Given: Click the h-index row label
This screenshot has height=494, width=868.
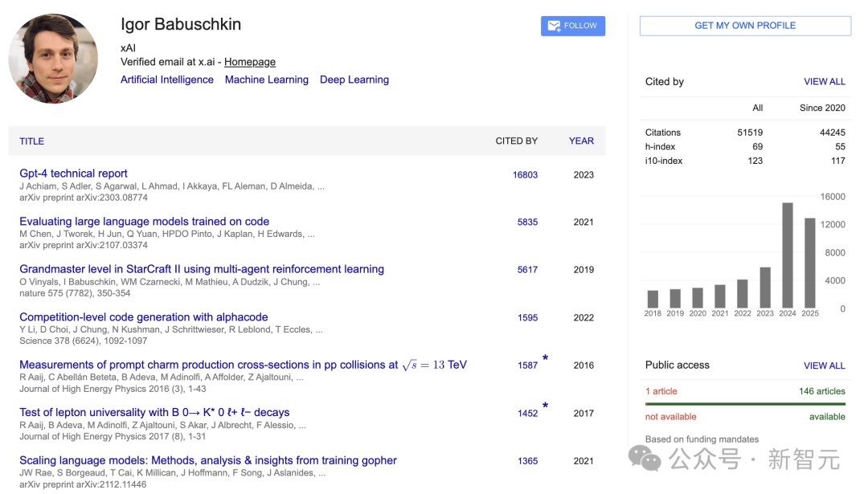Looking at the screenshot, I should 660,147.
